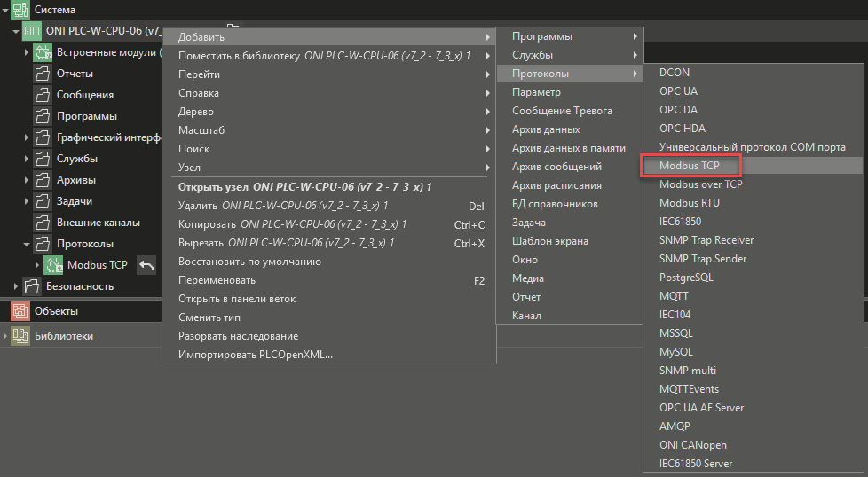
Task: Click the Объекты panel icon
Action: coord(20,311)
